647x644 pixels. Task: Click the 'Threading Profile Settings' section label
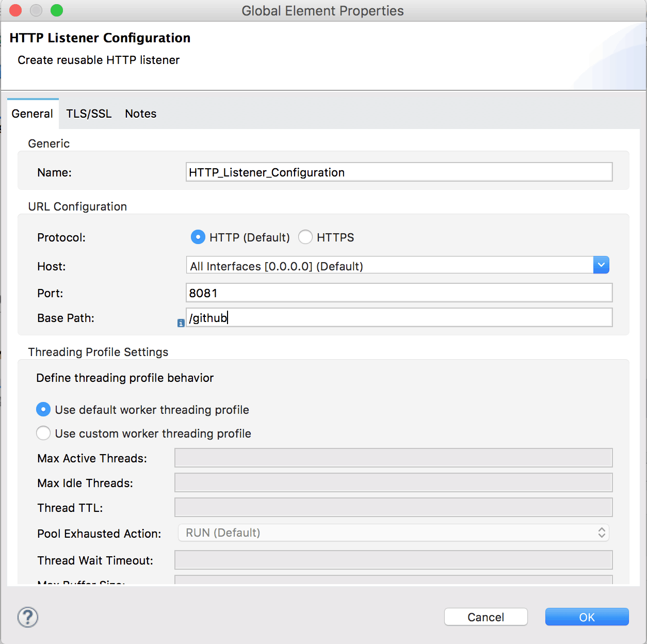[x=98, y=352]
